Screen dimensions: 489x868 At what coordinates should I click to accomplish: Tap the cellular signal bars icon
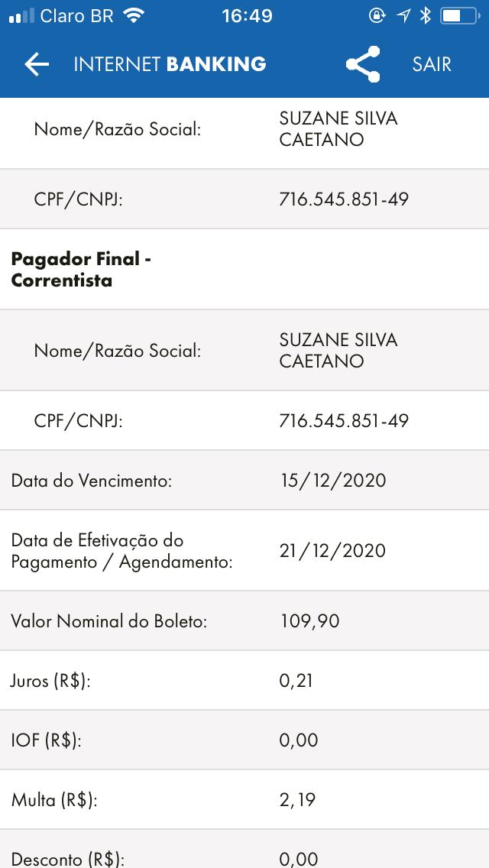21,15
